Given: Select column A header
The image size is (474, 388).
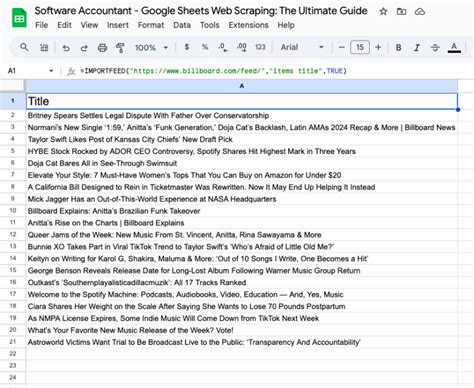Looking at the screenshot, I should [242, 86].
